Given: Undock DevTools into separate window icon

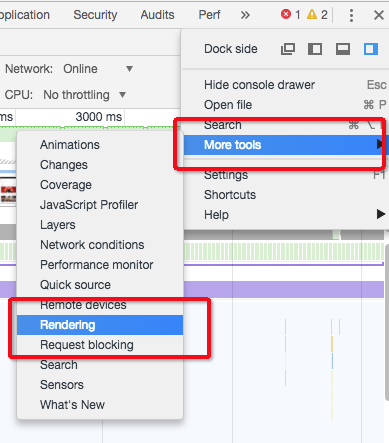Looking at the screenshot, I should [x=288, y=49].
